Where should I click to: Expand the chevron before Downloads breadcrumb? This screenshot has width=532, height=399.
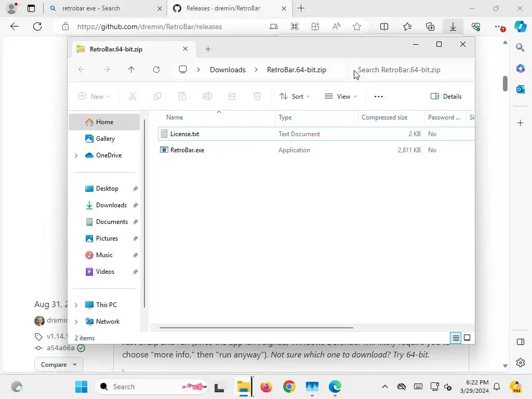[198, 70]
